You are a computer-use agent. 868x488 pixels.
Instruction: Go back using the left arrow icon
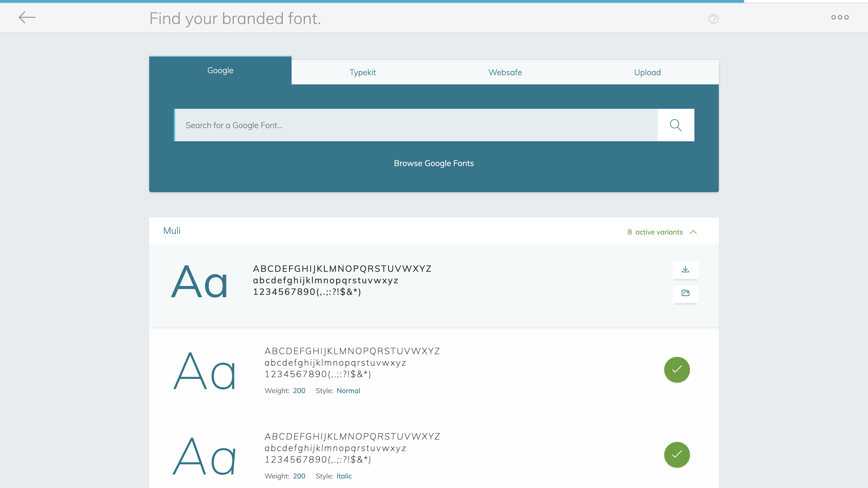[27, 17]
